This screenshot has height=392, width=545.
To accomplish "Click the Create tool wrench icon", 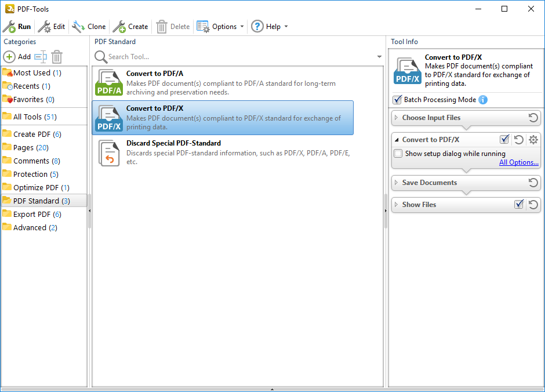I will pyautogui.click(x=119, y=27).
